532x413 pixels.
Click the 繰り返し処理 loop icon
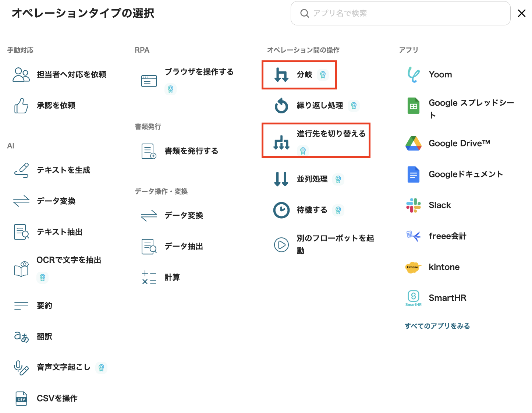(x=281, y=106)
